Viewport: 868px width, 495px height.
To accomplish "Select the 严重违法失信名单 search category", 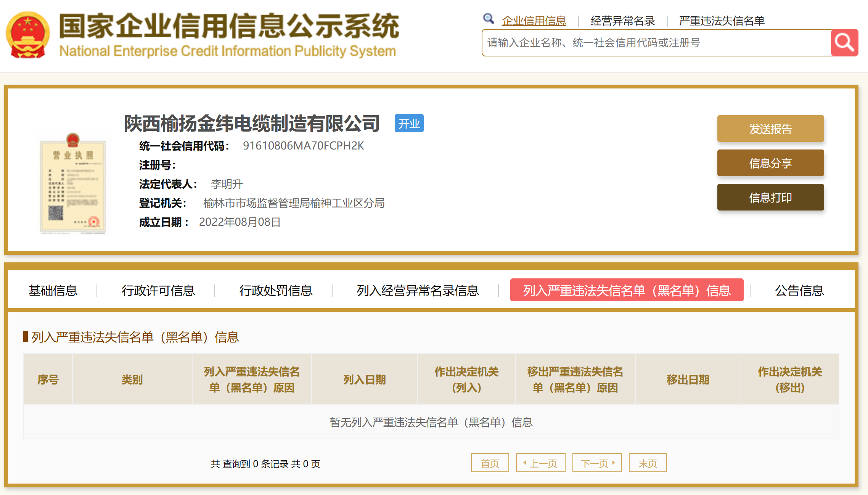I will (x=722, y=21).
